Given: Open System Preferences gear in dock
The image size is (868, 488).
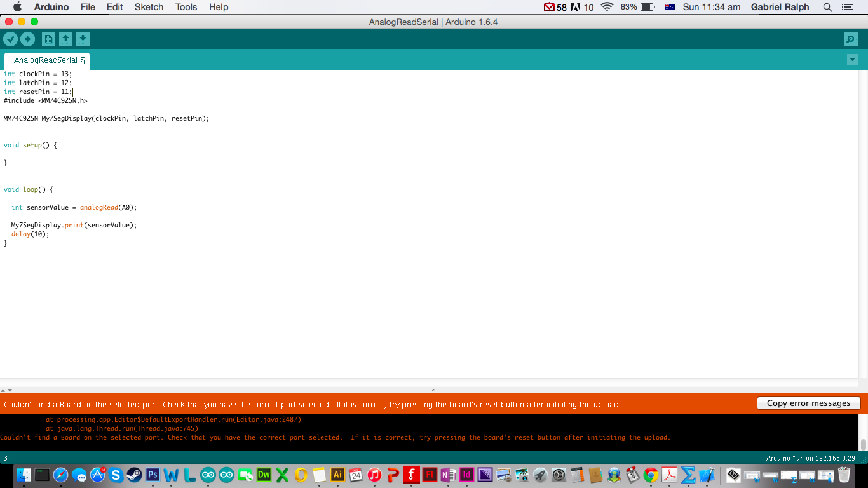Looking at the screenshot, I should click(559, 475).
